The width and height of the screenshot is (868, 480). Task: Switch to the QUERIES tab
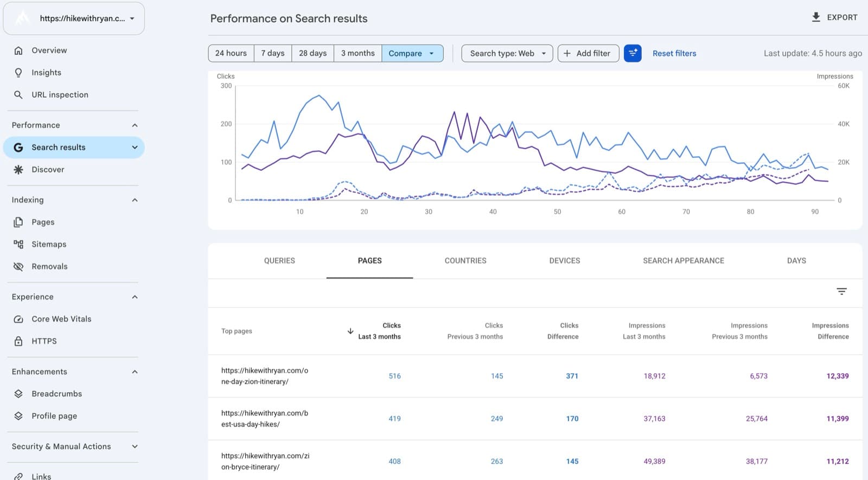[x=279, y=261]
